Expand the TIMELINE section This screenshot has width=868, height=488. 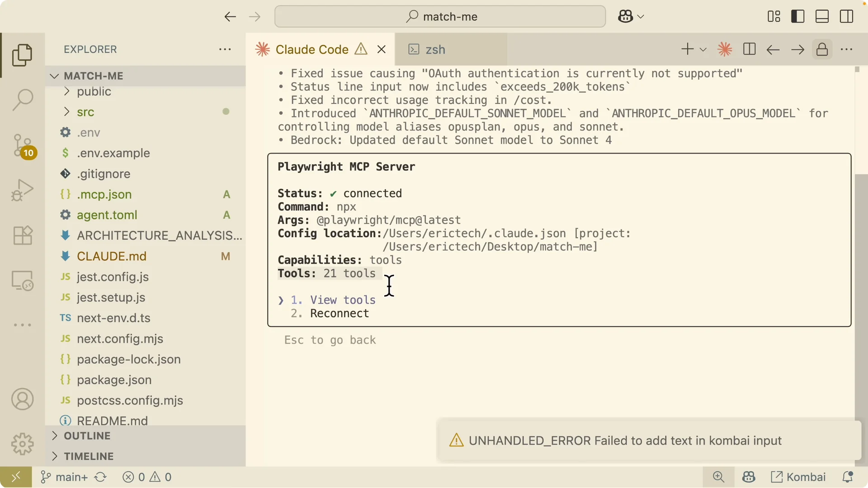click(146, 456)
